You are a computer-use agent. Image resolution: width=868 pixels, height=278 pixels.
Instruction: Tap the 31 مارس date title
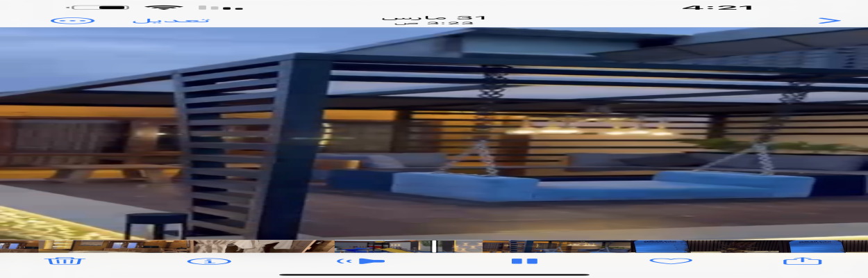tap(434, 17)
